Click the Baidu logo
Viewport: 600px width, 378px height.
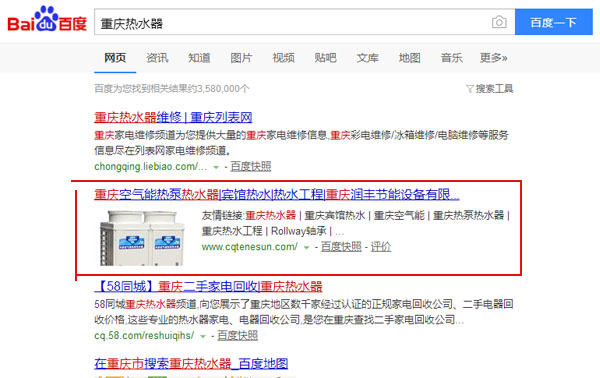pyautogui.click(x=47, y=20)
